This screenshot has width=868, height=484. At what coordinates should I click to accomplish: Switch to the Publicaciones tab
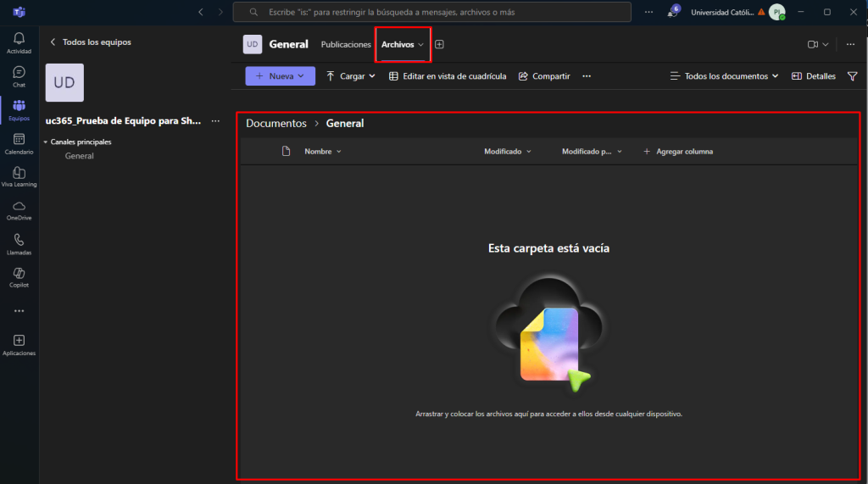click(x=346, y=44)
